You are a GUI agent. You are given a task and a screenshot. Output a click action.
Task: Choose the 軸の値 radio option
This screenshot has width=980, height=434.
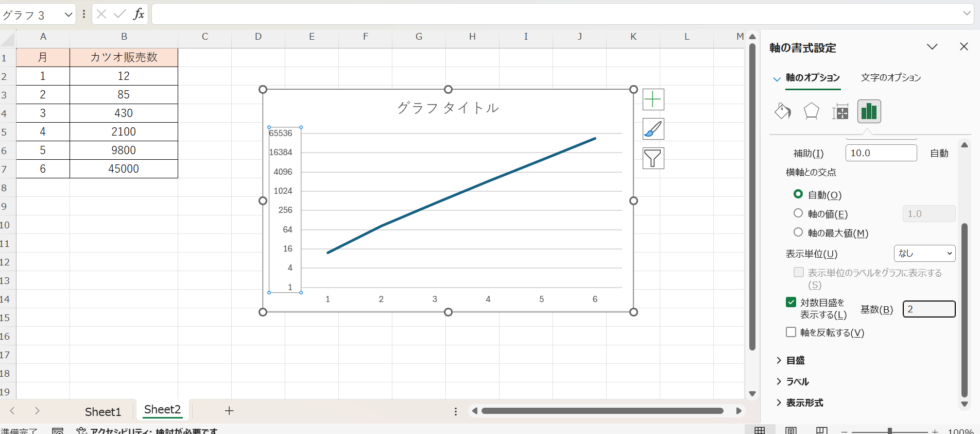coord(798,213)
